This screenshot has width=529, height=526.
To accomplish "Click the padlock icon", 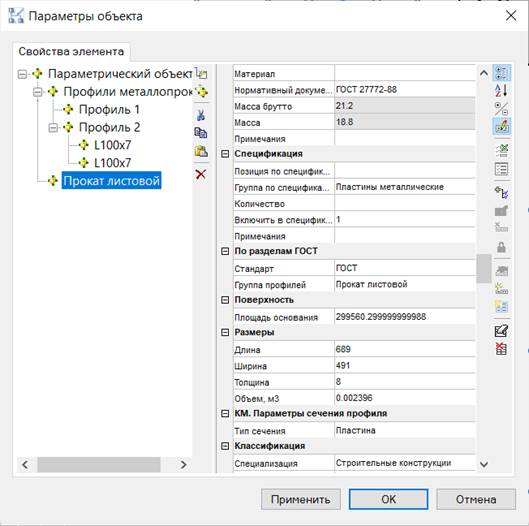I will tap(501, 247).
